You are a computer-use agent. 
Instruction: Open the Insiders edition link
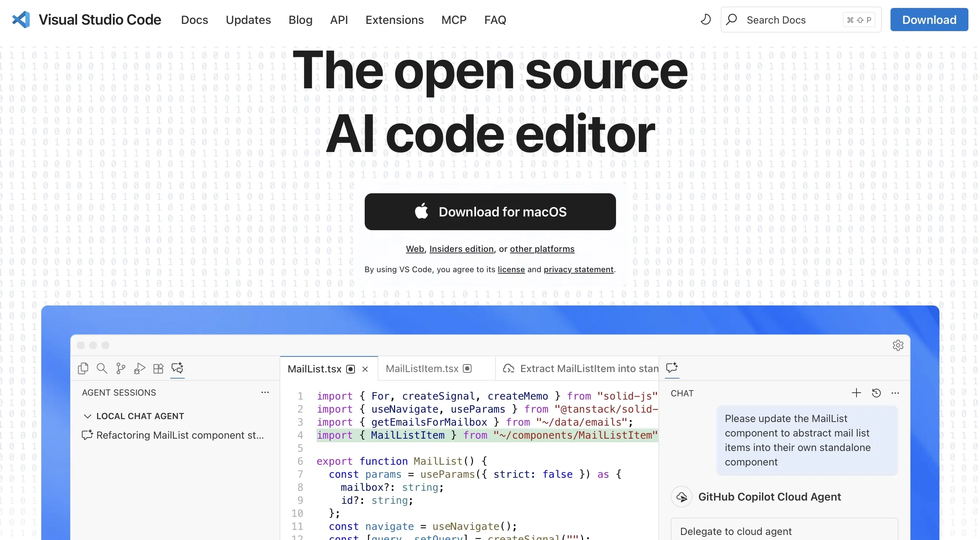click(461, 249)
